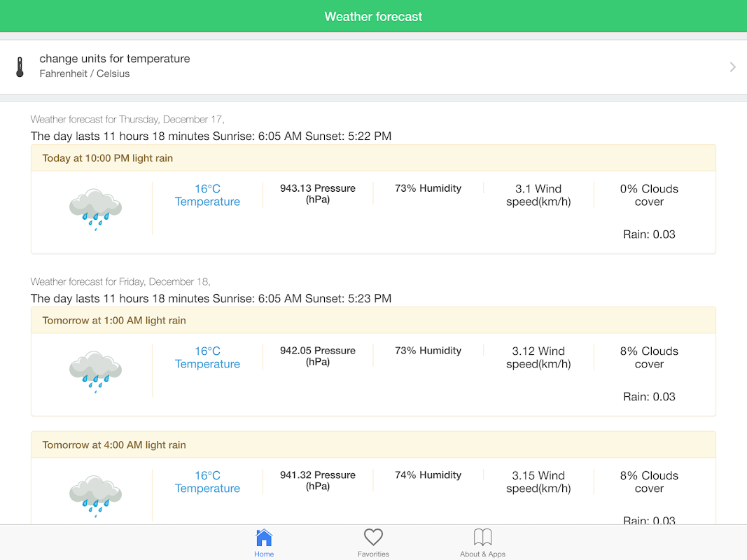The image size is (747, 560).
Task: Switch to the About & Apps tab label
Action: 483,554
